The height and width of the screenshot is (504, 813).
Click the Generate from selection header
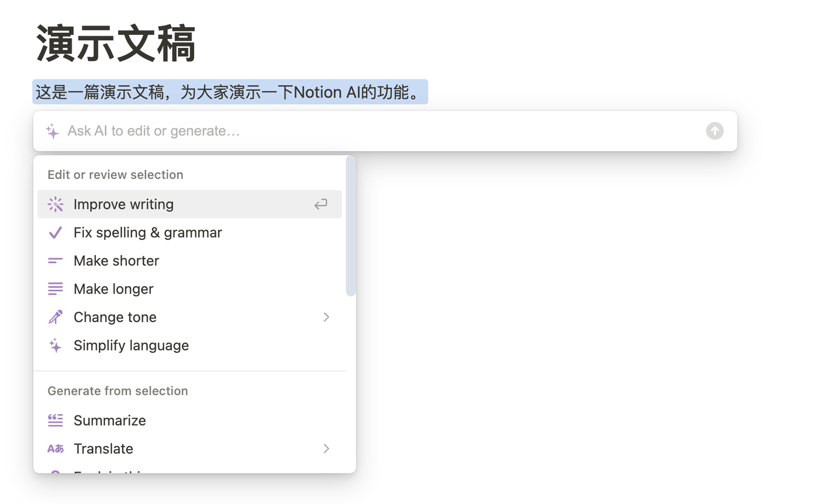pos(117,391)
